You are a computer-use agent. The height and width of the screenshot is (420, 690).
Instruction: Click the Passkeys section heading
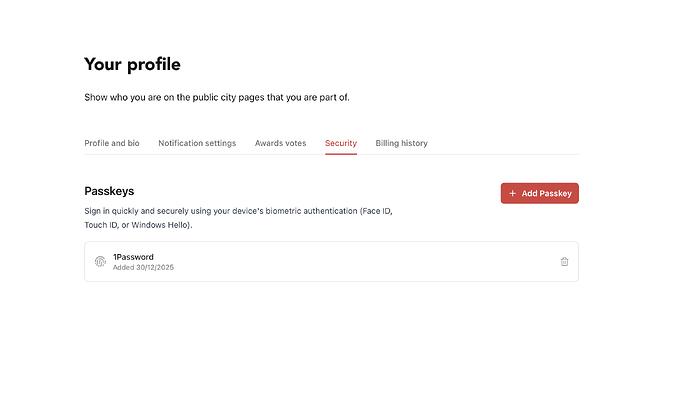tap(109, 190)
